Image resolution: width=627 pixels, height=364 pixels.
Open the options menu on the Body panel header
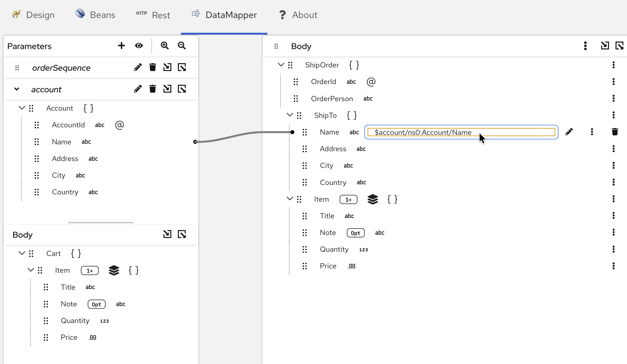coord(585,46)
